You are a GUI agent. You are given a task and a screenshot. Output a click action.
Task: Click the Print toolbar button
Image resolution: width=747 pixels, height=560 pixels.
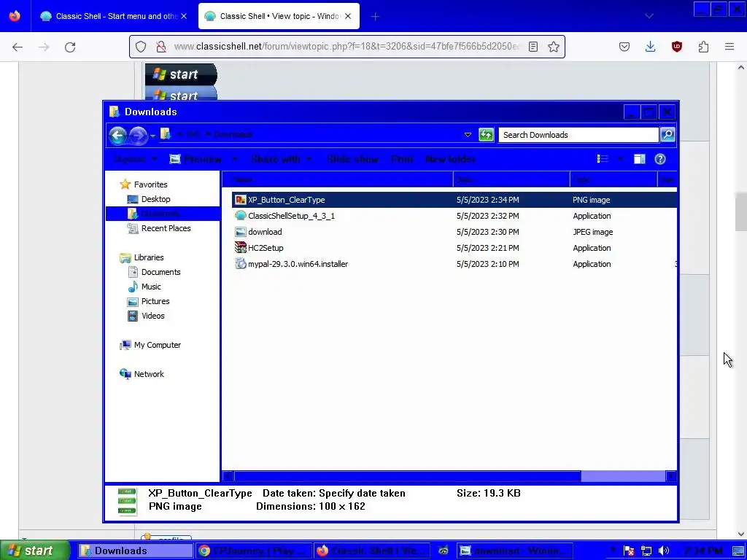point(402,159)
